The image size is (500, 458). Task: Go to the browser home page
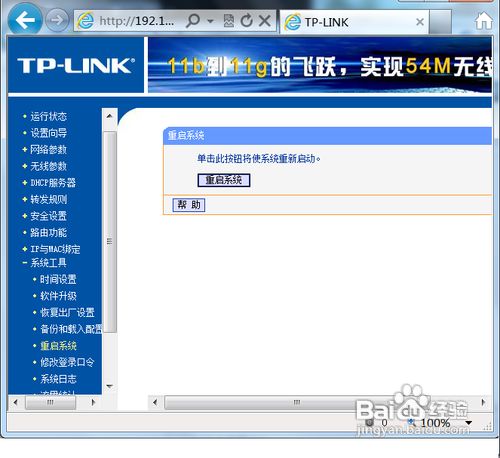pos(484,21)
